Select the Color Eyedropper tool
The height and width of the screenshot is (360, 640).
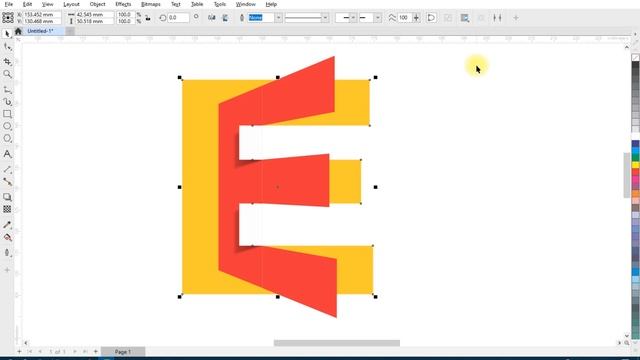7,225
